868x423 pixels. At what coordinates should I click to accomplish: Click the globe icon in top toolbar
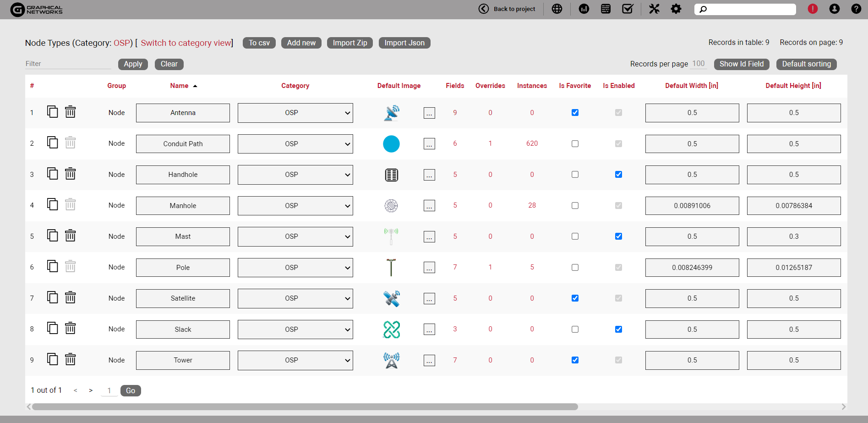pos(557,9)
